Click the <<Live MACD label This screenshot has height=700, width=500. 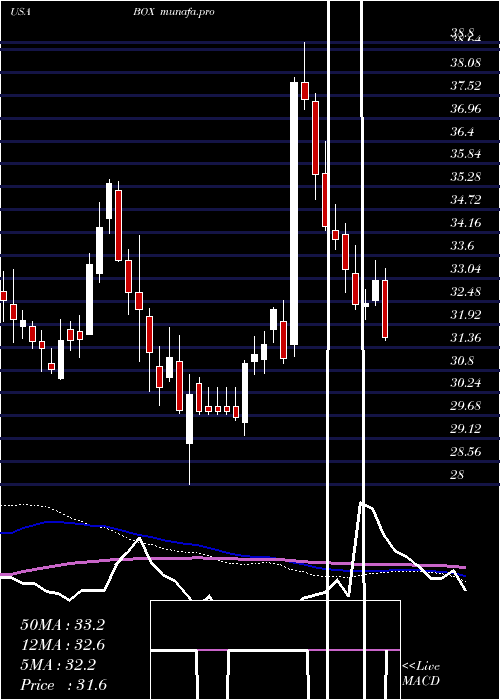[x=421, y=673]
